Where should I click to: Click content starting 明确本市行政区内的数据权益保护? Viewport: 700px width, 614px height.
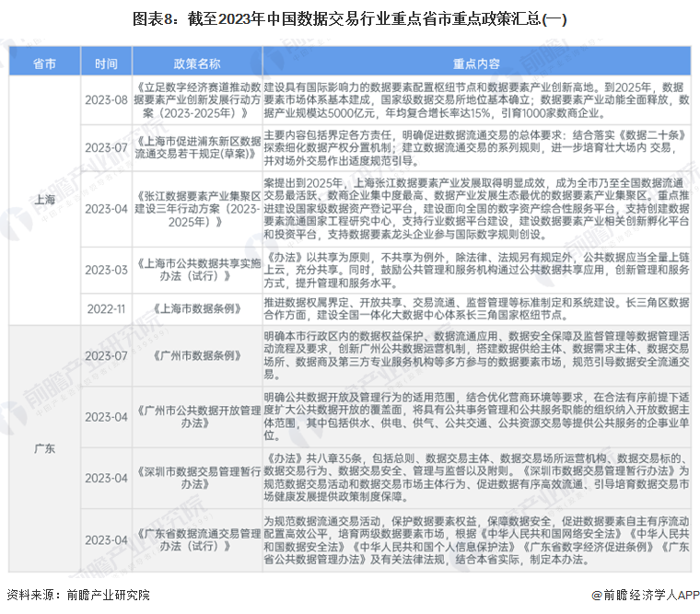476,355
